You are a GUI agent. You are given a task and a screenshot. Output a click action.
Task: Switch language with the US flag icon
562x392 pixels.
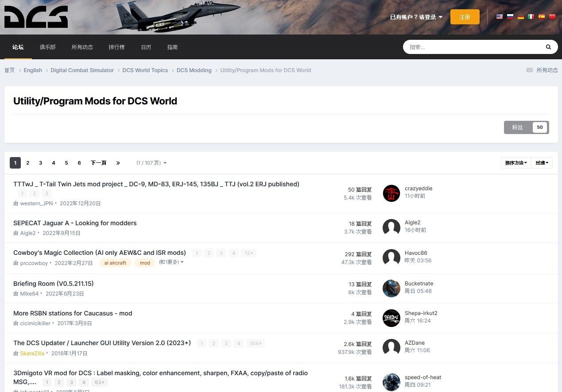[500, 17]
